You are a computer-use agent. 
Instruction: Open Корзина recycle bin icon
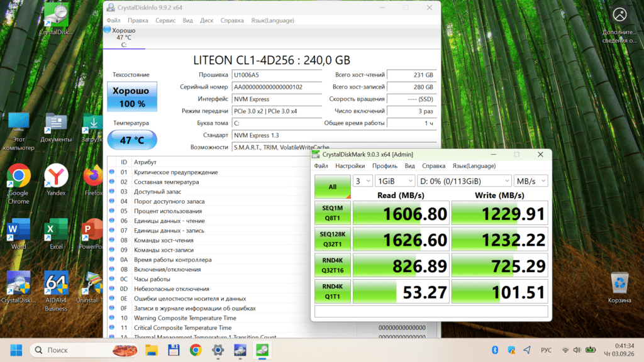pos(619,288)
